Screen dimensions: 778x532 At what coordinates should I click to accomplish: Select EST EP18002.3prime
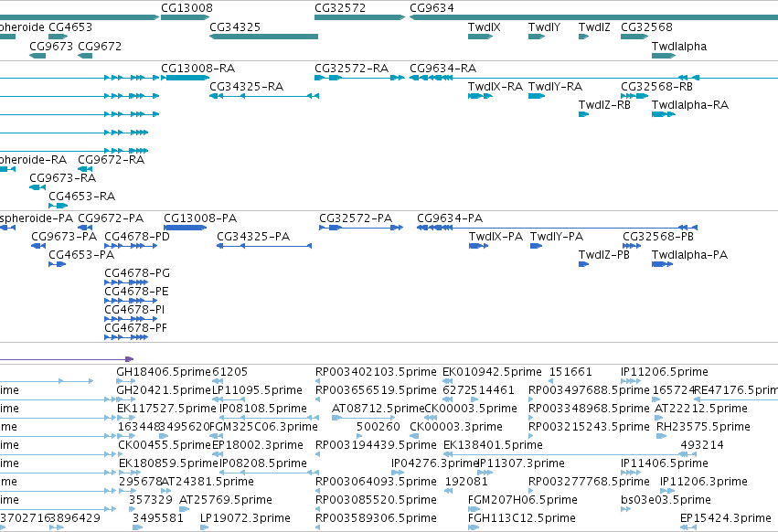pyautogui.click(x=217, y=454)
